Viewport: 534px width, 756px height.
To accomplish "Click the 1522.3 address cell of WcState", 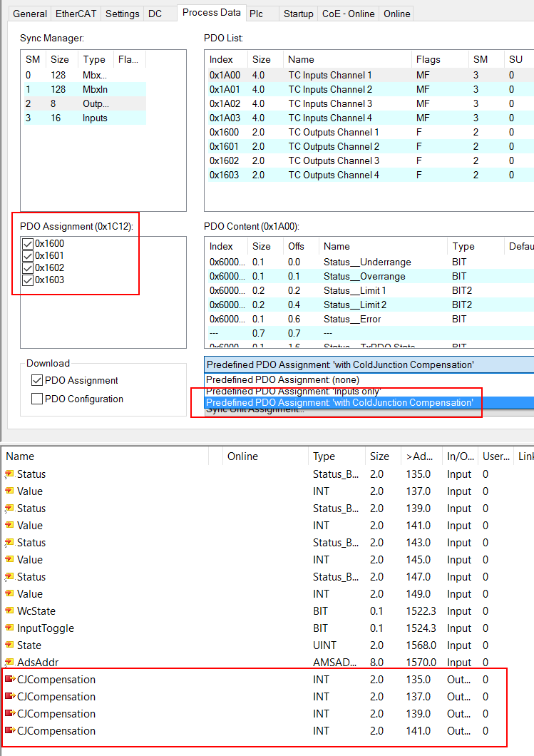I will point(421,611).
